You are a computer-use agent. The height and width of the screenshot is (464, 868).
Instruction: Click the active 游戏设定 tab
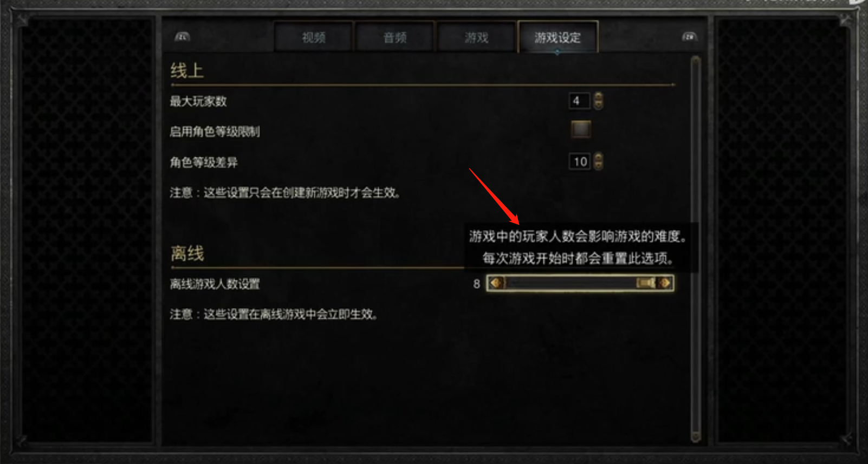tap(558, 37)
